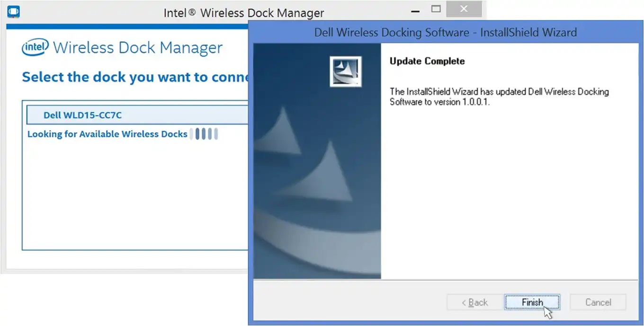Click the InstallShield wizard logo icon

pos(345,71)
